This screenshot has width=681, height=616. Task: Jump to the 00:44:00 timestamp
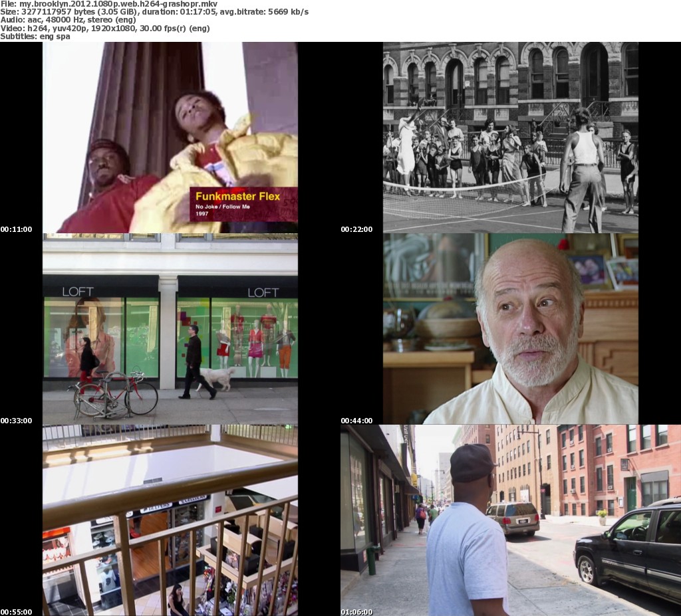click(356, 421)
